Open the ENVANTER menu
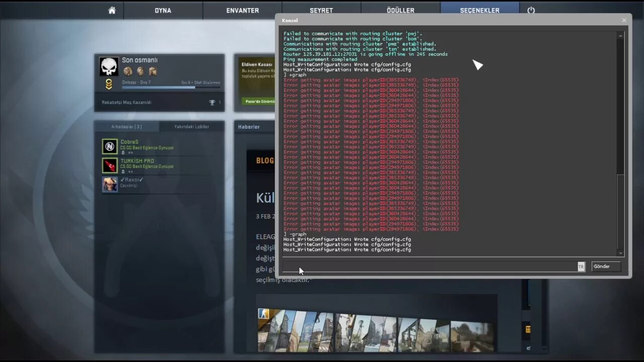The height and width of the screenshot is (362, 644). point(243,10)
